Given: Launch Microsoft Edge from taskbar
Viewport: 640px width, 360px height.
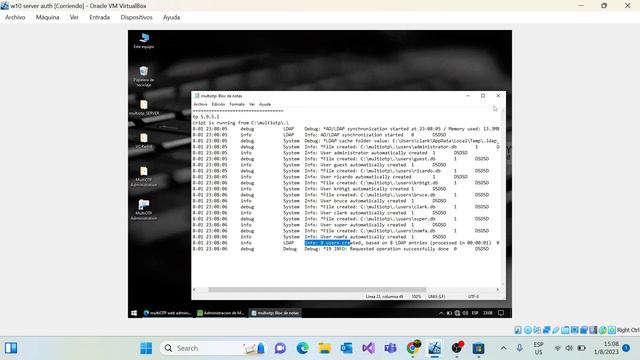Looking at the screenshot, I should point(302,348).
